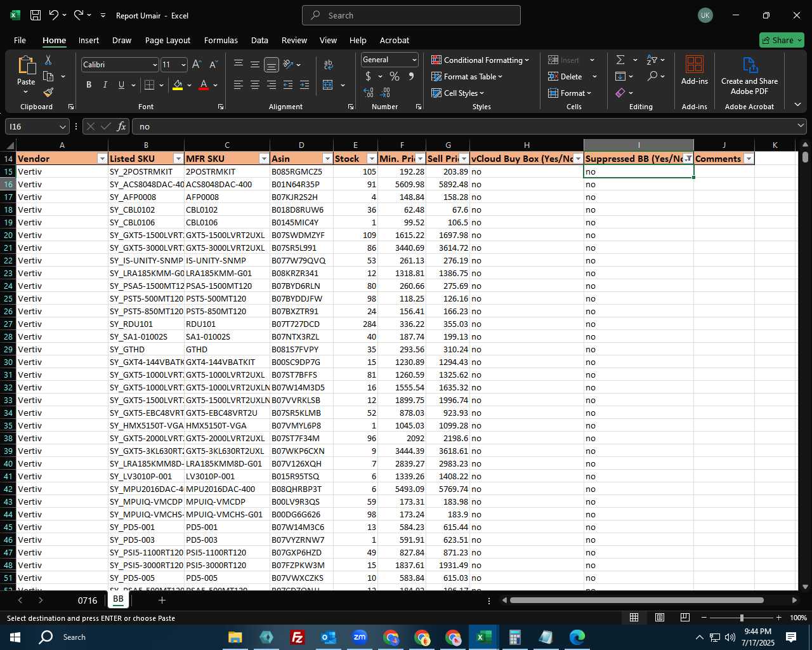Click the Format Painter brush icon
812x650 pixels.
click(x=48, y=93)
